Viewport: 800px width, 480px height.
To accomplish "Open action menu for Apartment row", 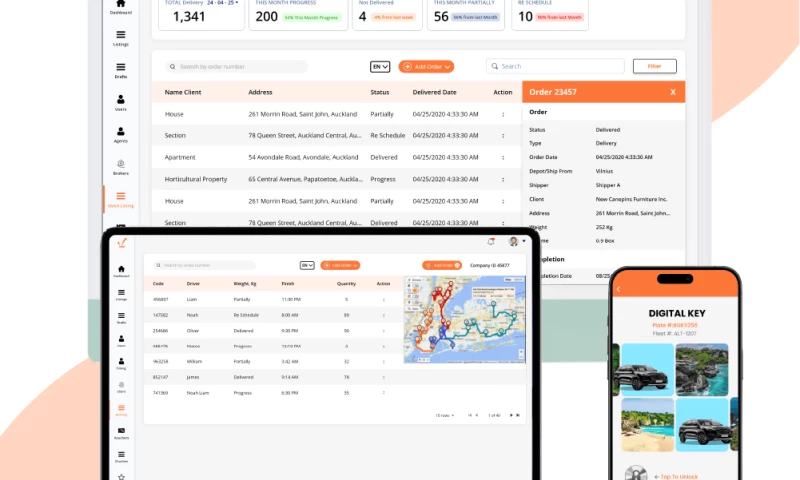I will pos(503,158).
